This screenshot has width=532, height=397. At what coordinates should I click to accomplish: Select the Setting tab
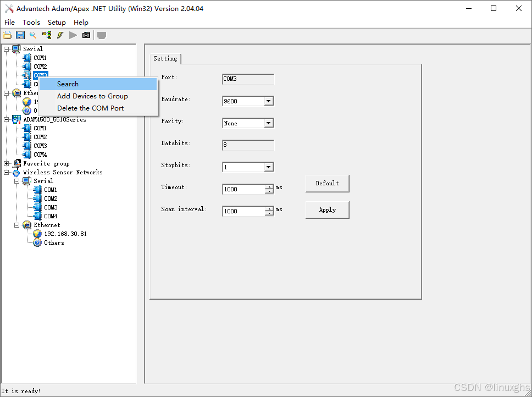165,59
